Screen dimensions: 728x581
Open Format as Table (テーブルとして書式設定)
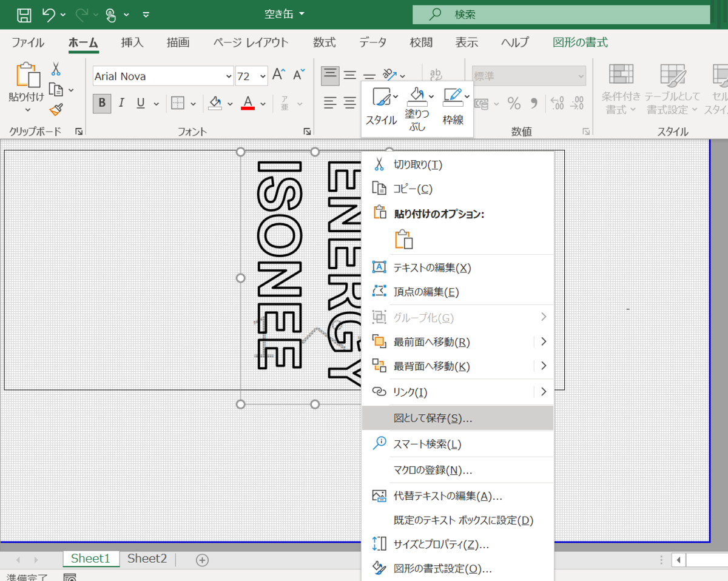(672, 90)
